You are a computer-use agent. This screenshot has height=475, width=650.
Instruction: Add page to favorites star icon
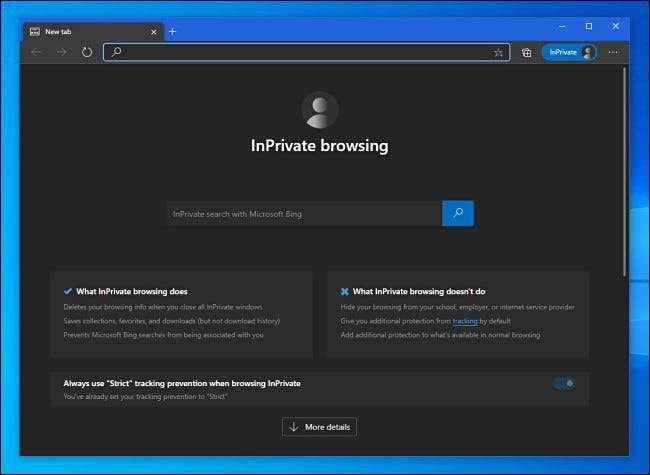[498, 52]
